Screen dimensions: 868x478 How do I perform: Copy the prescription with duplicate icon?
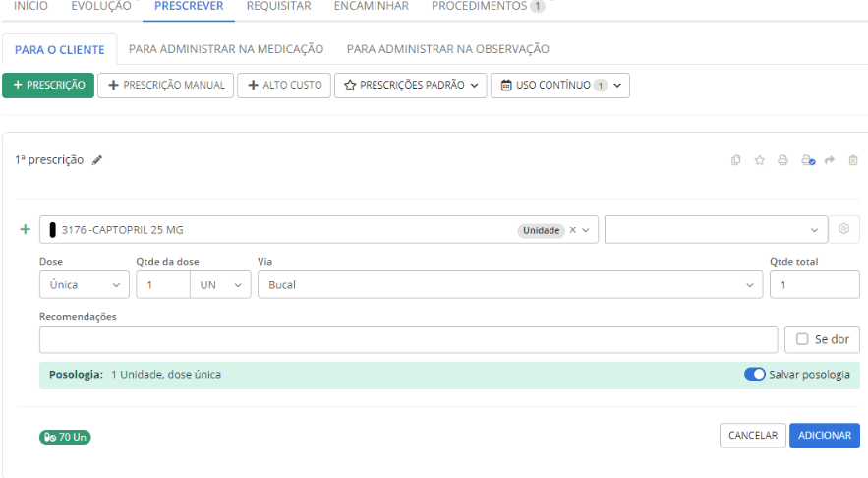pyautogui.click(x=735, y=160)
